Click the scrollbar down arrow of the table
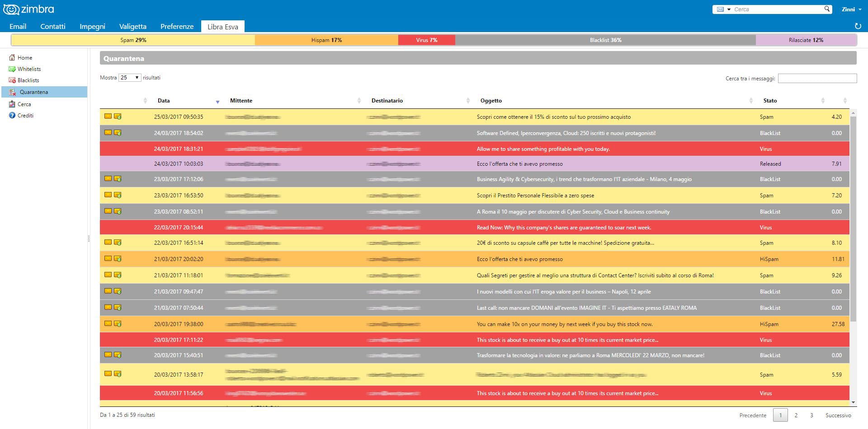Image resolution: width=868 pixels, height=429 pixels. click(853, 402)
